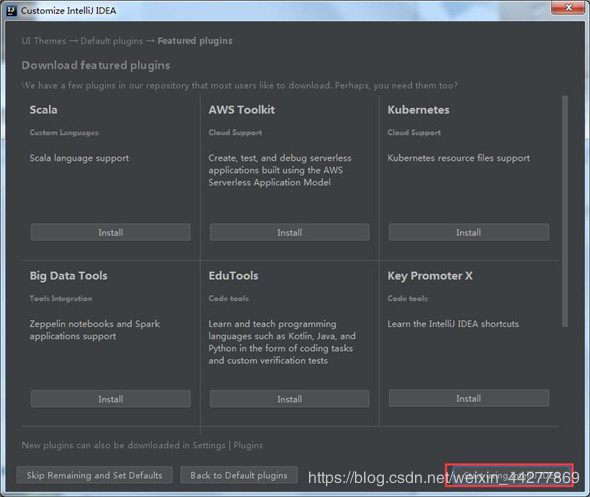This screenshot has width=590, height=497.
Task: Click the Custom Languages category label
Action: pos(64,132)
